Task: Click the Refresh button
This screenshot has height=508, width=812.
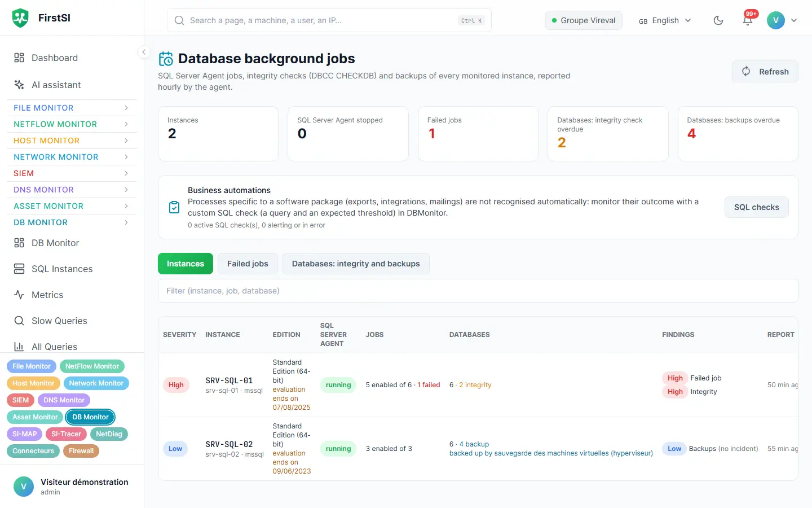Action: [x=765, y=72]
